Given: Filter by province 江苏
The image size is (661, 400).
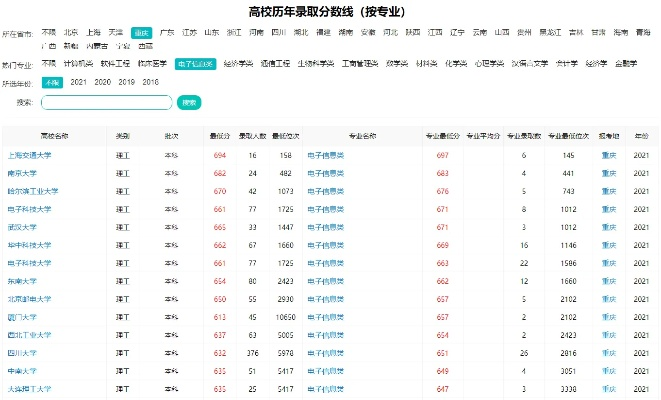Looking at the screenshot, I should (189, 32).
